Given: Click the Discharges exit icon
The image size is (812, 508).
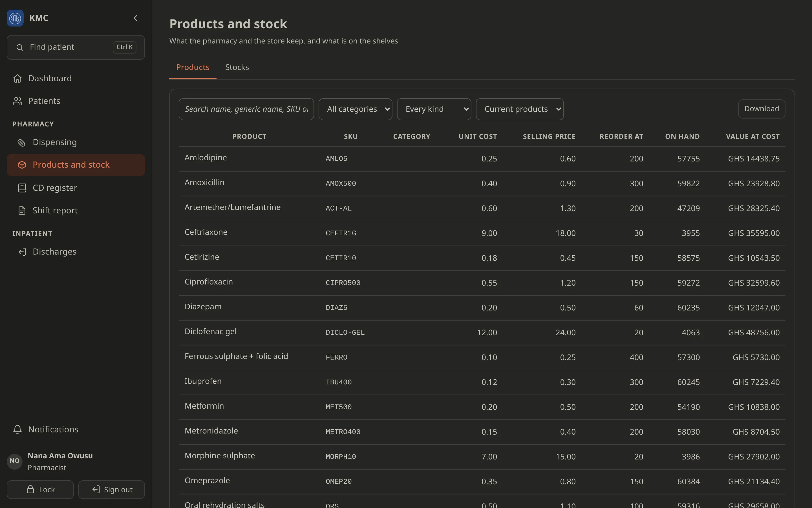Looking at the screenshot, I should [x=22, y=252].
